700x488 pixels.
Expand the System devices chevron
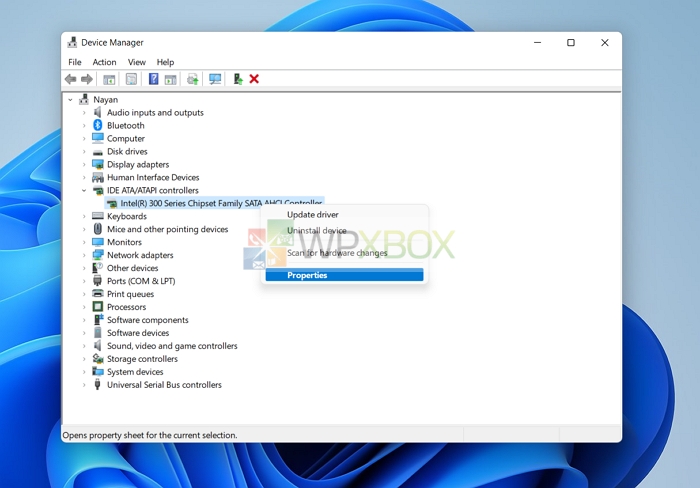(84, 371)
